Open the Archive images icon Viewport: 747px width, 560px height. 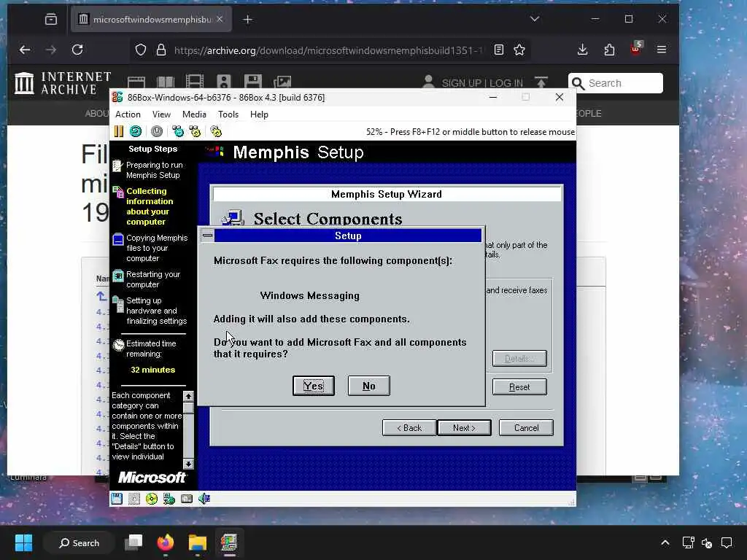point(282,82)
